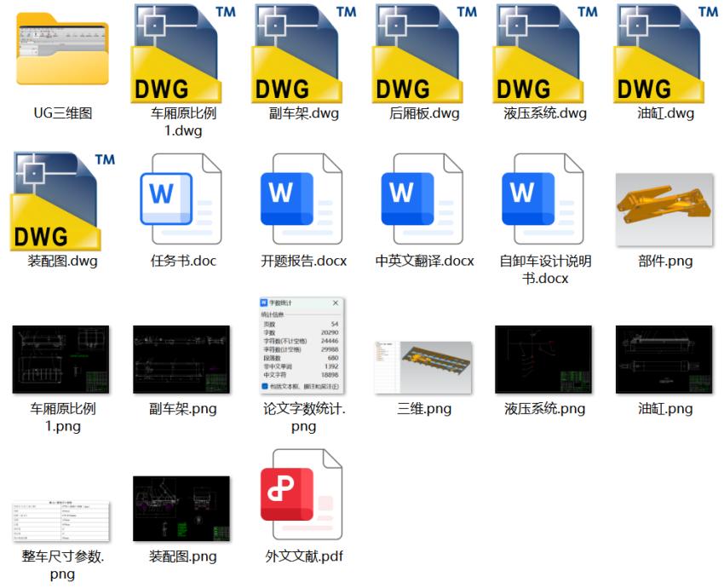Click the file name 装配图.dwg
Image resolution: width=724 pixels, height=588 pixels.
63,261
